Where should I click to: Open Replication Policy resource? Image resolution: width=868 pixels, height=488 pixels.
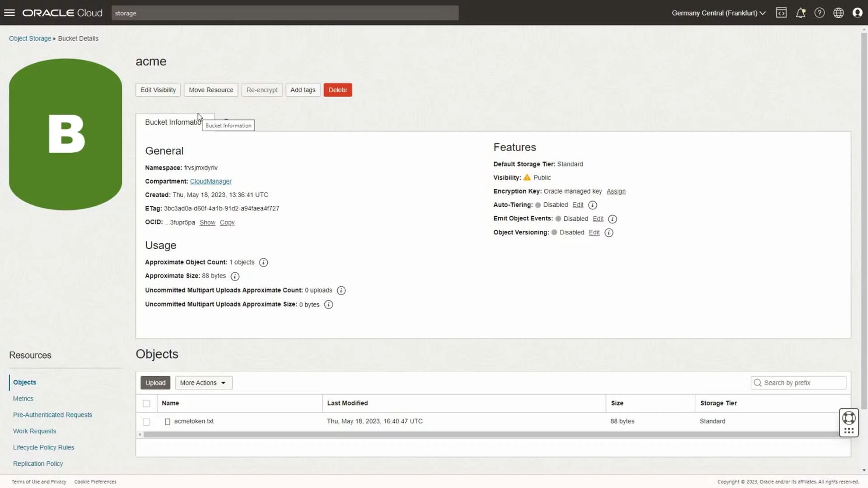(x=38, y=463)
